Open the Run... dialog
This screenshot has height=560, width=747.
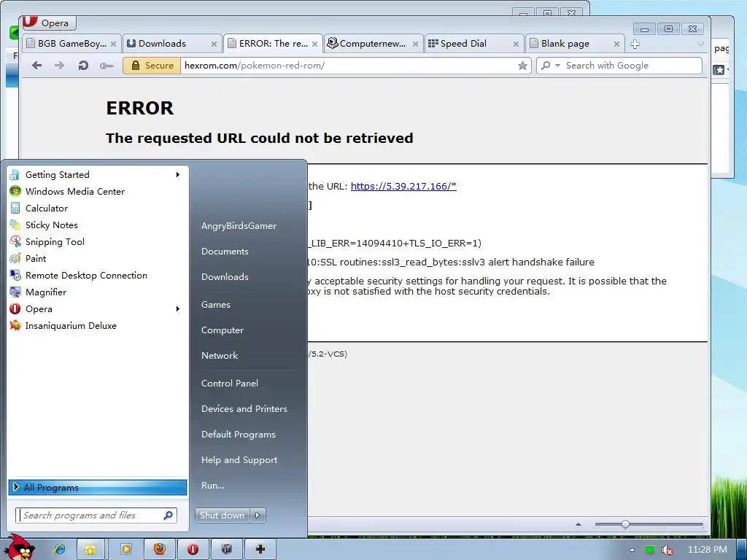pyautogui.click(x=212, y=486)
